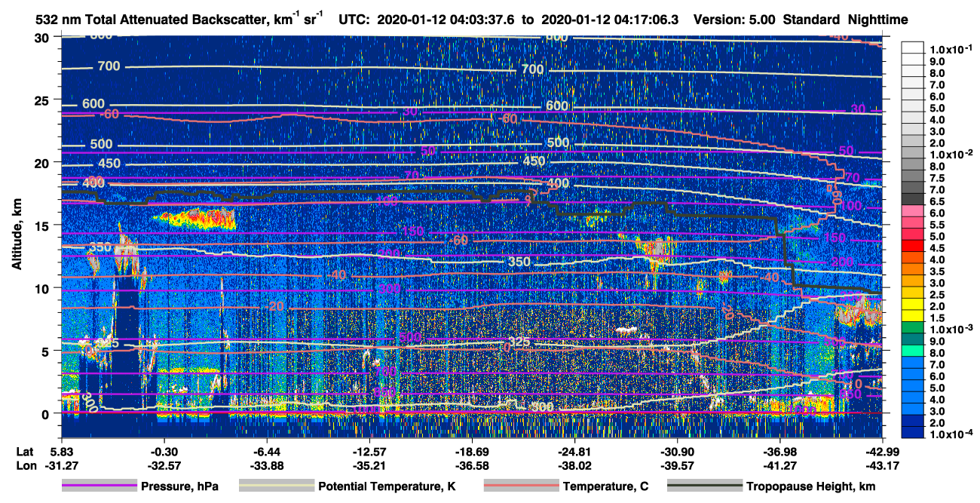Screen dimensions: 980x503
Task: Click the latitude value -12.57
Action: click(369, 452)
